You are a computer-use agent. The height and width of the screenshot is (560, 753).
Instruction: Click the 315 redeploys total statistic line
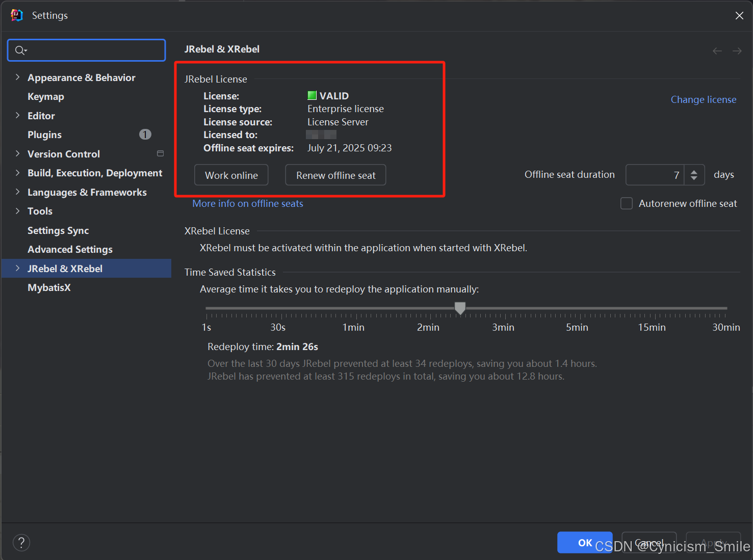[386, 376]
